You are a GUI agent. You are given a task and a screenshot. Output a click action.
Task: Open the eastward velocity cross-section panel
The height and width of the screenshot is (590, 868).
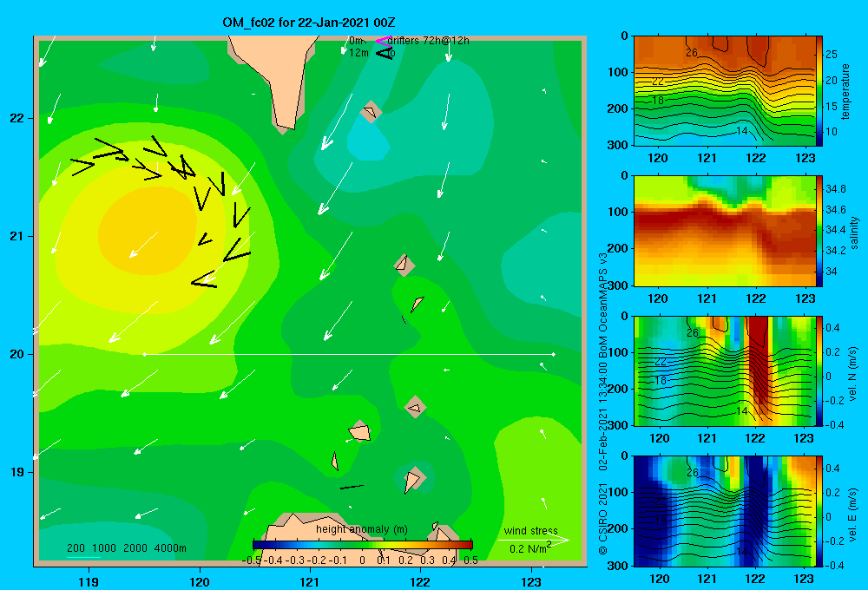tap(724, 511)
